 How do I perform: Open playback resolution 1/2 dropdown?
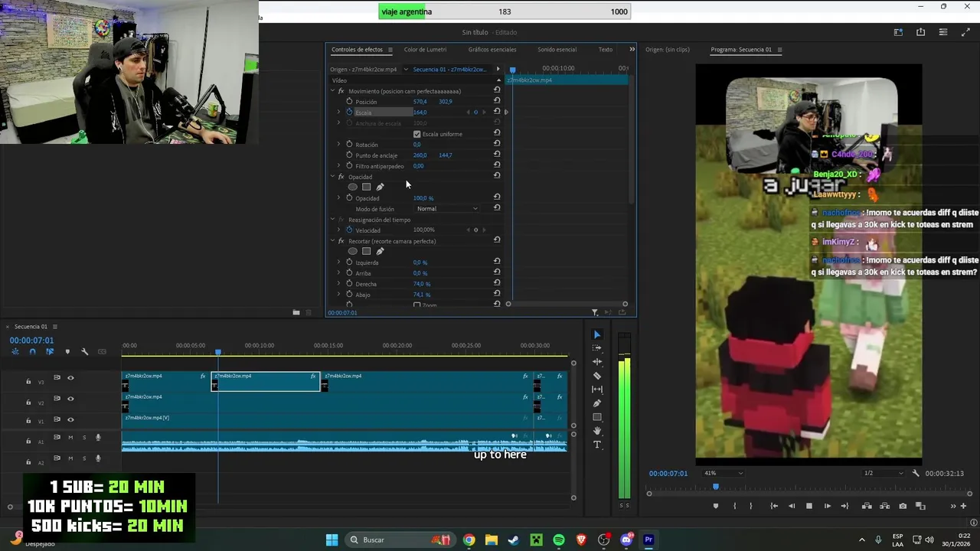pos(883,473)
